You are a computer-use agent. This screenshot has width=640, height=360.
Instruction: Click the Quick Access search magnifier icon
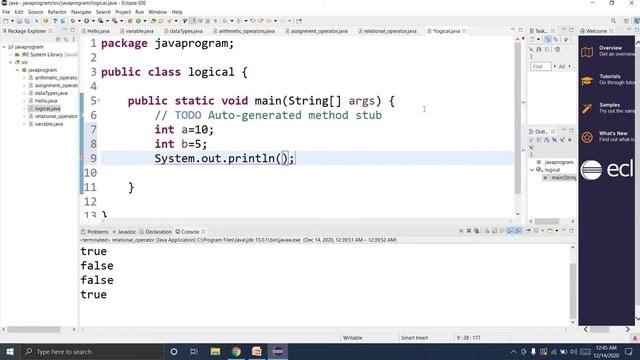(x=613, y=21)
